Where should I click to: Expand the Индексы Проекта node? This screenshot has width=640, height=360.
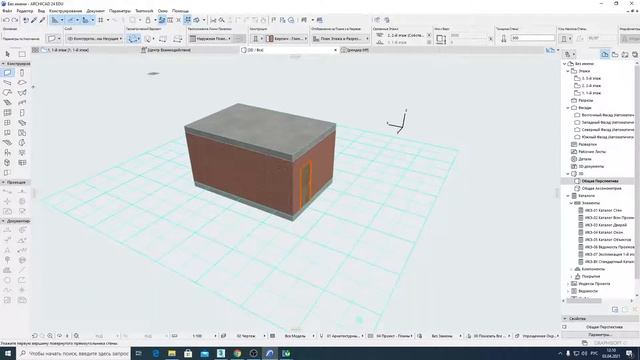point(568,284)
